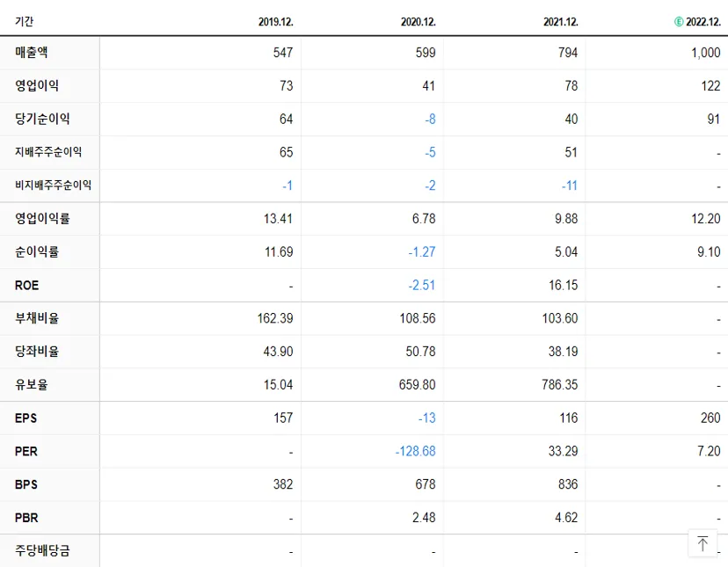Click the 13.41 operating margin value
The height and width of the screenshot is (567, 728).
coord(278,219)
